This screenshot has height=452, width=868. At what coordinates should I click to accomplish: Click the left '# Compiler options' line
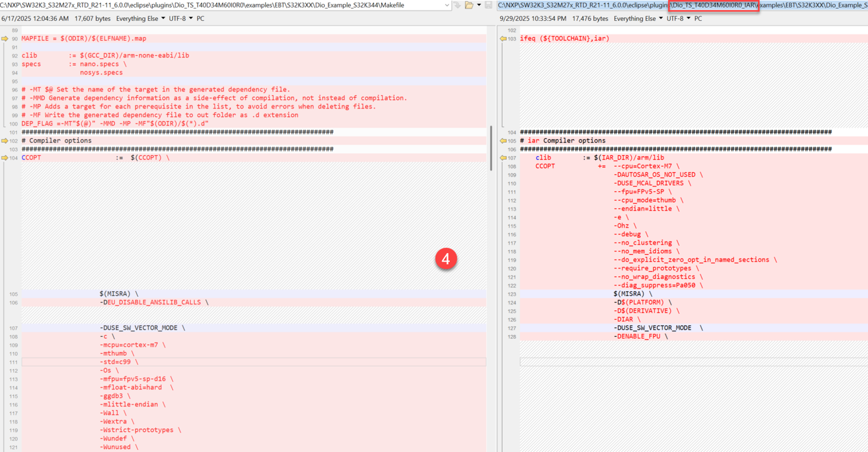click(x=56, y=141)
